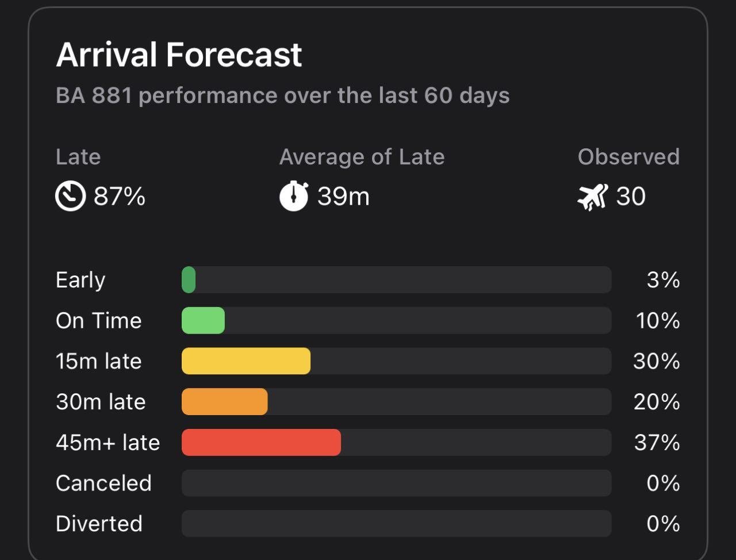
Task: Click the clock icon beside 87% late
Action: point(70,197)
